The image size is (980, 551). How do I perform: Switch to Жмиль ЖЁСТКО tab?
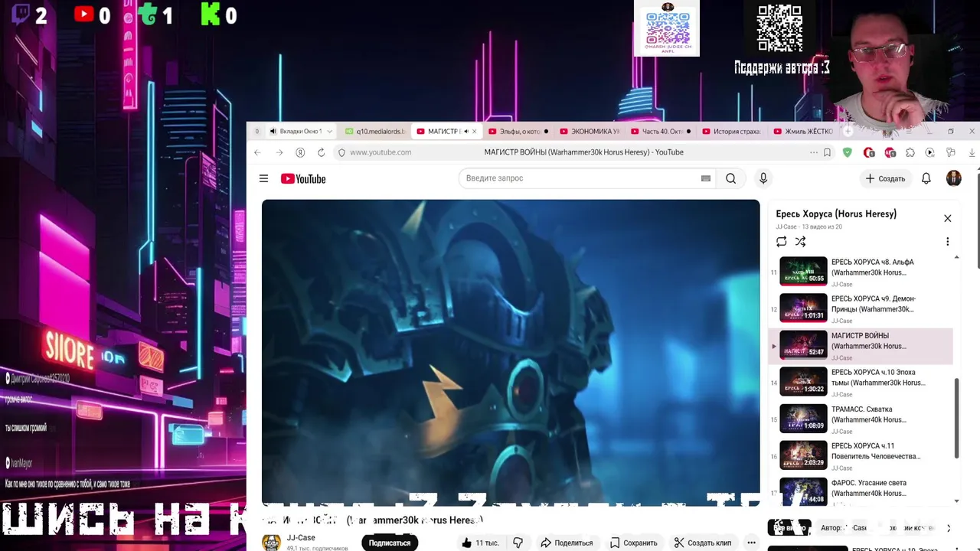point(802,132)
